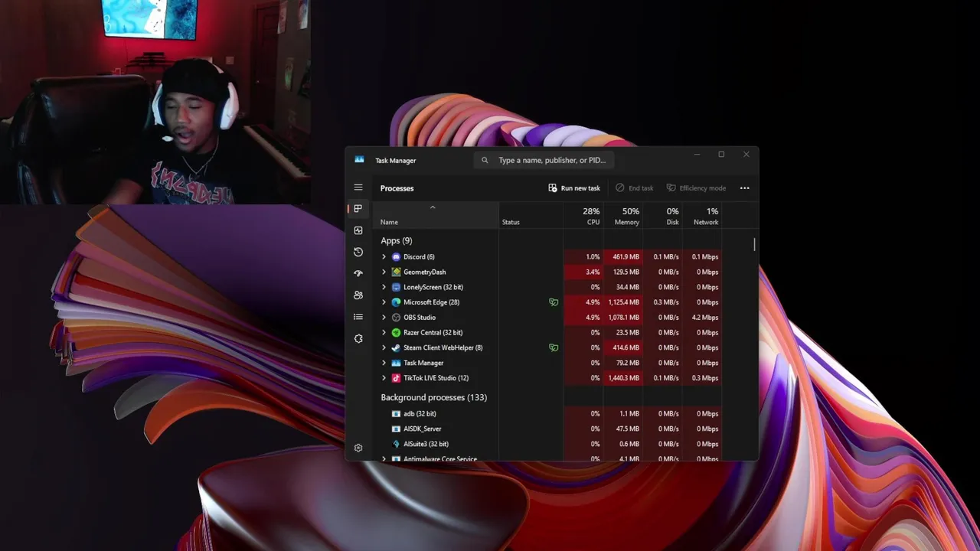Open the more options ellipsis menu
Image resolution: width=980 pixels, height=551 pixels.
coord(744,188)
